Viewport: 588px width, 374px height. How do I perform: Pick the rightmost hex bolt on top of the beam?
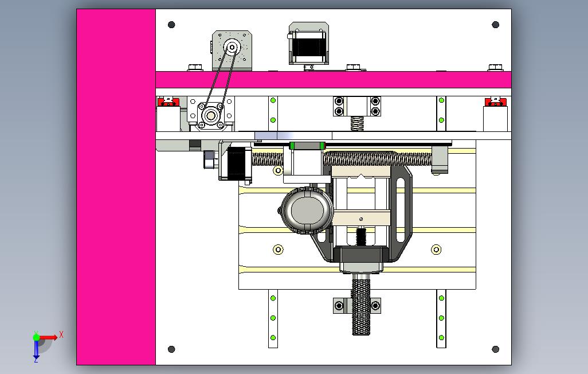495,68
